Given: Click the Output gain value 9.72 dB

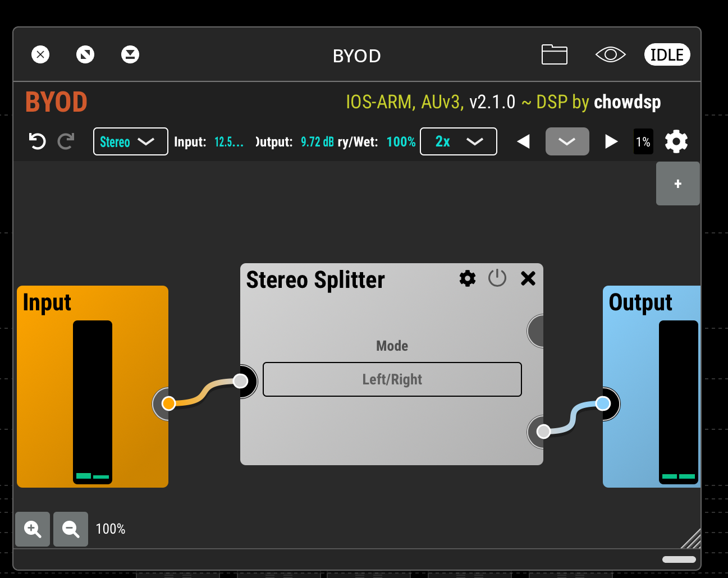Looking at the screenshot, I should click(317, 142).
